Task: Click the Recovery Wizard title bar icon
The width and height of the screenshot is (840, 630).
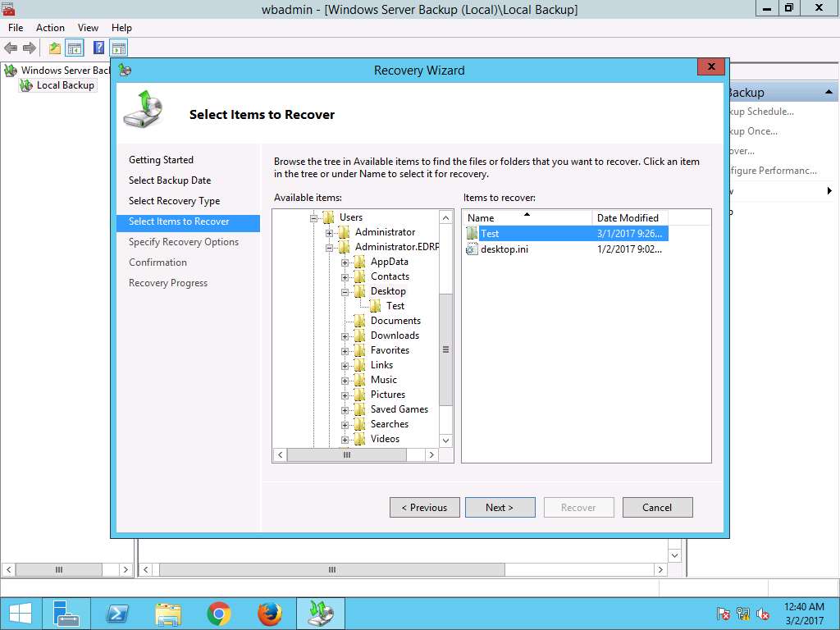Action: coord(126,70)
